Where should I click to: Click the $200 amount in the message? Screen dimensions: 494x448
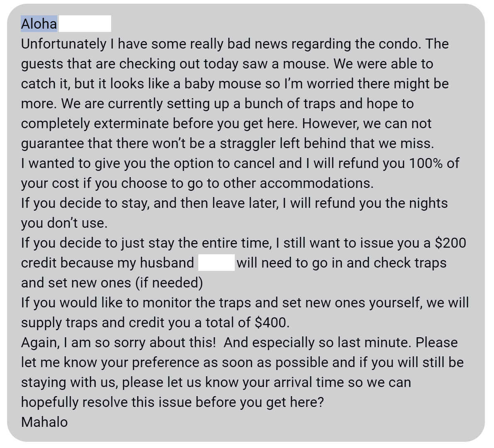tap(450, 243)
